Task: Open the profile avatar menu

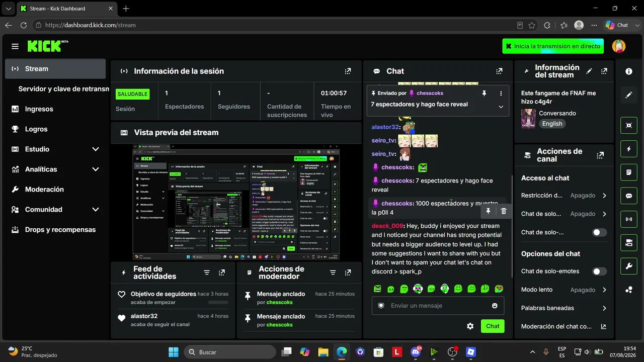Action: pyautogui.click(x=619, y=46)
